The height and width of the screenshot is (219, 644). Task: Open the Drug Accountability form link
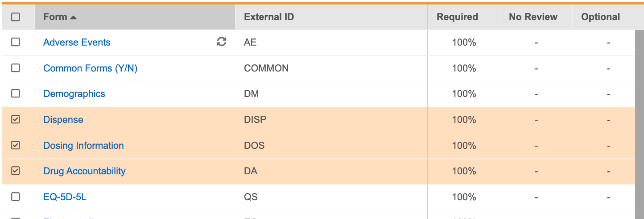(84, 171)
